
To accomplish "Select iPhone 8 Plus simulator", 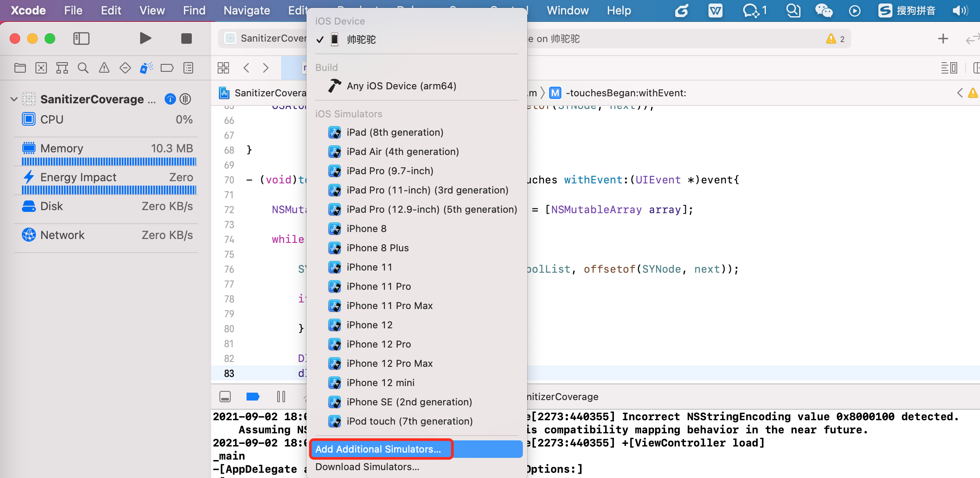I will click(416, 248).
